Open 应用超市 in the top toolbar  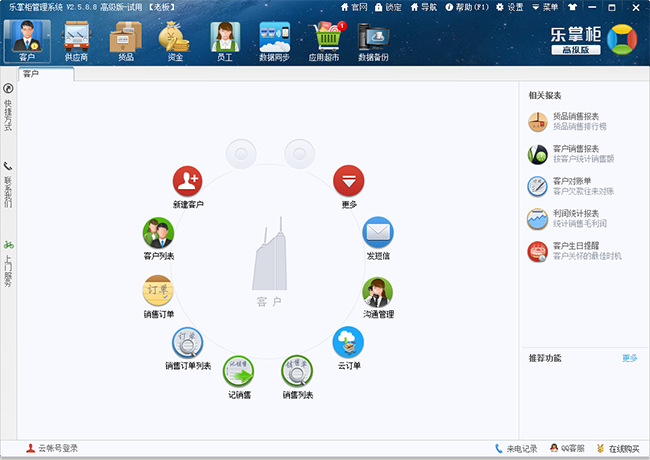tap(329, 40)
